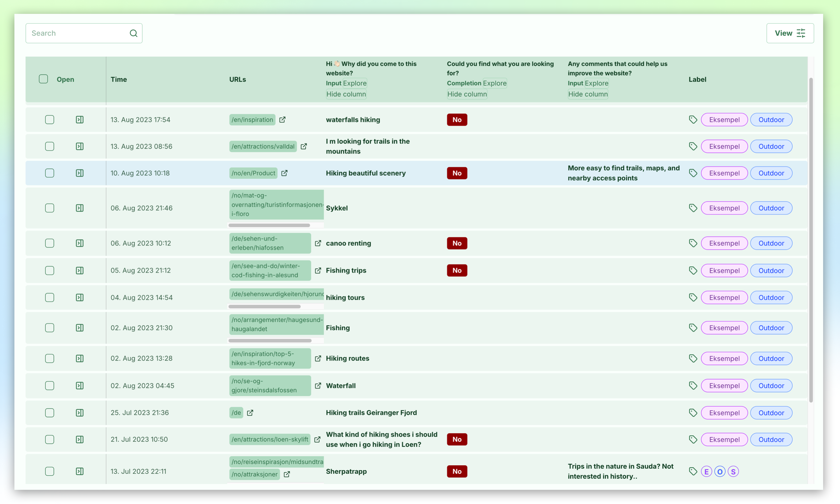Open side panel for 10. Aug 2023 10:18 row

pos(79,173)
